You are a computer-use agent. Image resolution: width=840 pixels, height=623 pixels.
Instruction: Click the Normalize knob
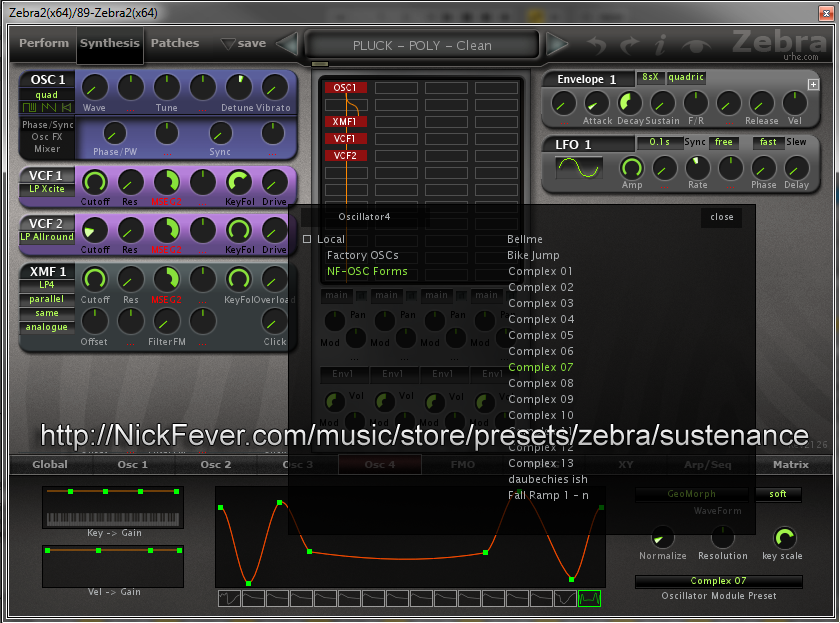662,537
